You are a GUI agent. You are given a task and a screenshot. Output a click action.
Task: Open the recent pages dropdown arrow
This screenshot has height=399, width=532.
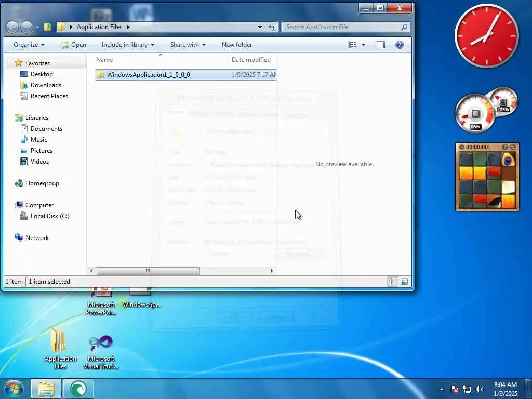(37, 27)
